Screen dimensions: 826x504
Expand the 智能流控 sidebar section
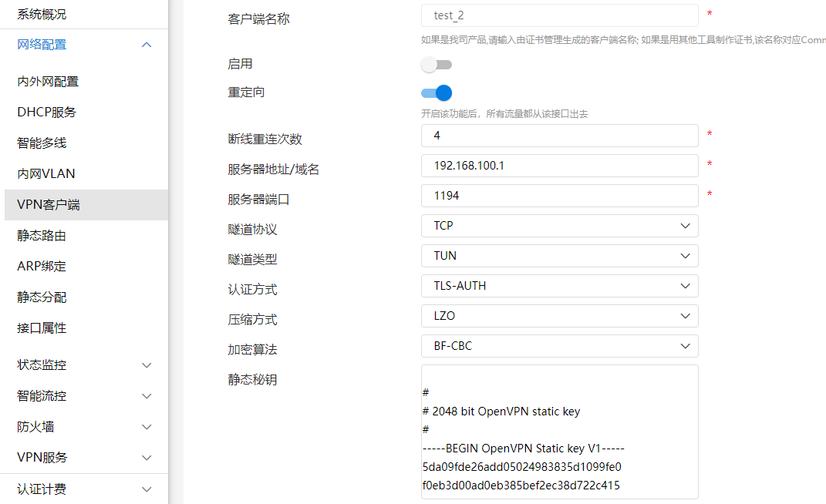tap(83, 396)
